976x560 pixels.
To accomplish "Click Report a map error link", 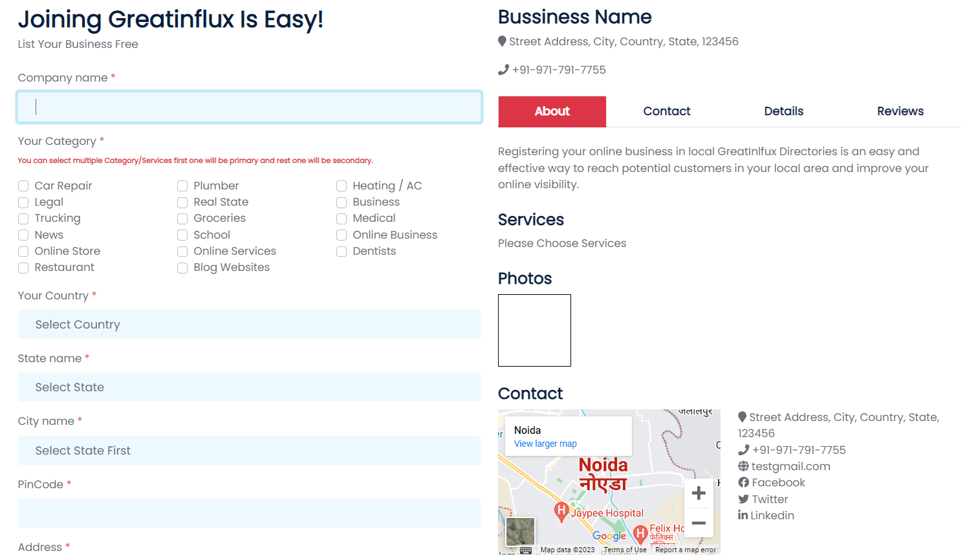I will tap(686, 550).
